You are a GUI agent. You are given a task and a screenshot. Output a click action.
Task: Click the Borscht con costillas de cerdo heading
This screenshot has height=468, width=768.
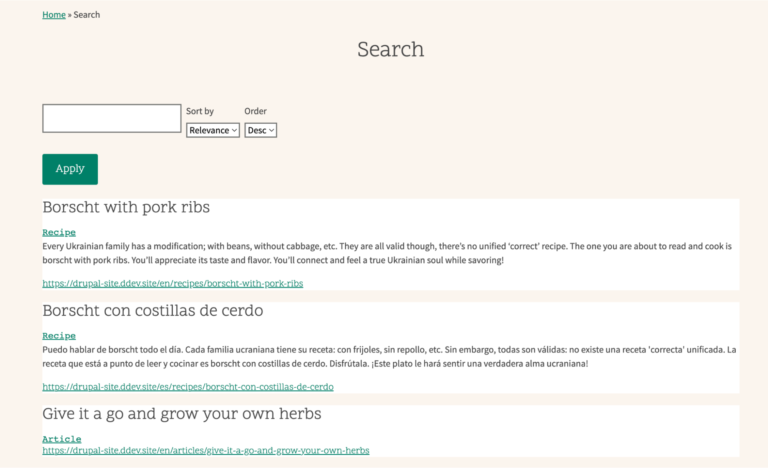coord(153,311)
